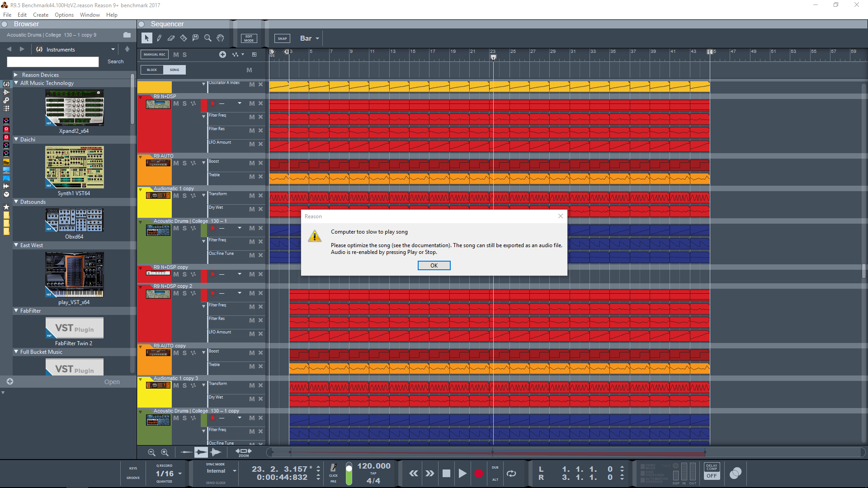
Task: Open the Help menu
Action: click(x=112, y=15)
